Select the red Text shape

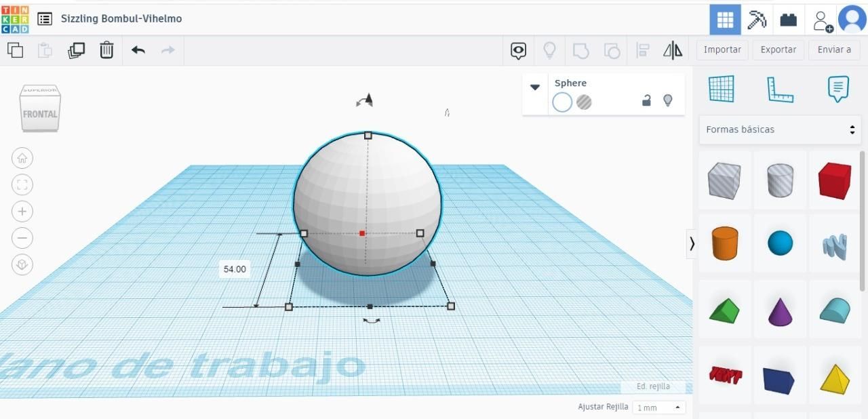point(724,375)
